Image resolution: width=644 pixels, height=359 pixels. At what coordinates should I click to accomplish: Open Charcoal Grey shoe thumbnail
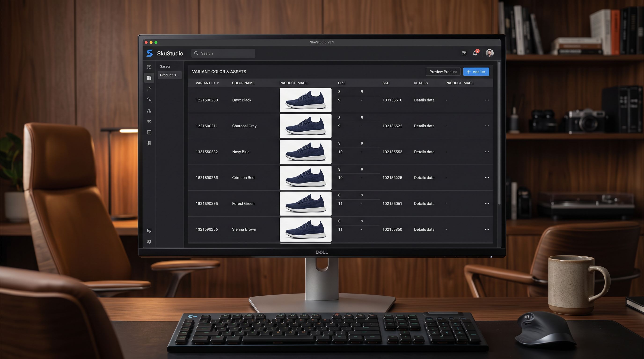[x=305, y=126]
